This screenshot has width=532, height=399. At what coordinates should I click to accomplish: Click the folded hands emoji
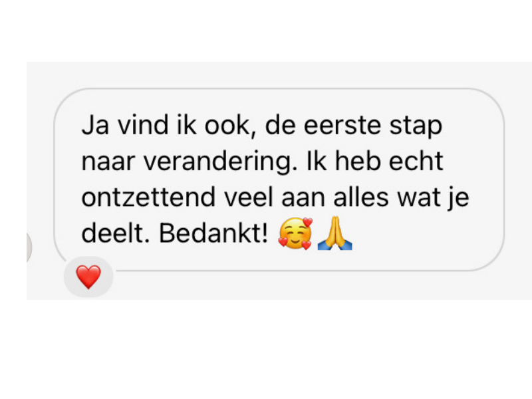point(335,233)
